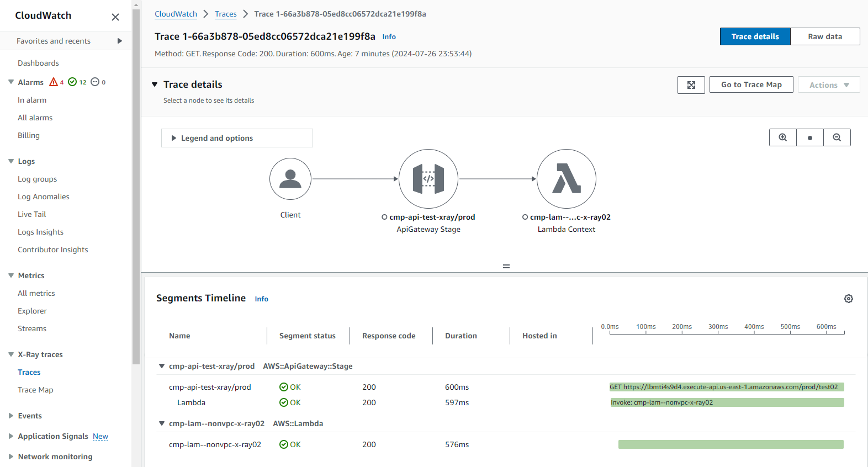
Task: Switch to the Raw data view
Action: (x=824, y=36)
